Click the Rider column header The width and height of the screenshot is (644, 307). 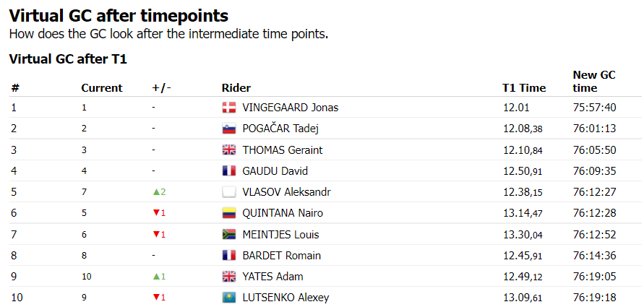point(236,88)
